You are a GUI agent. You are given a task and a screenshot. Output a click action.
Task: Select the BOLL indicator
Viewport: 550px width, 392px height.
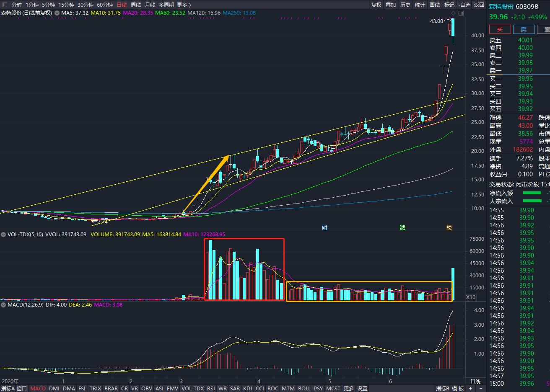(304, 388)
